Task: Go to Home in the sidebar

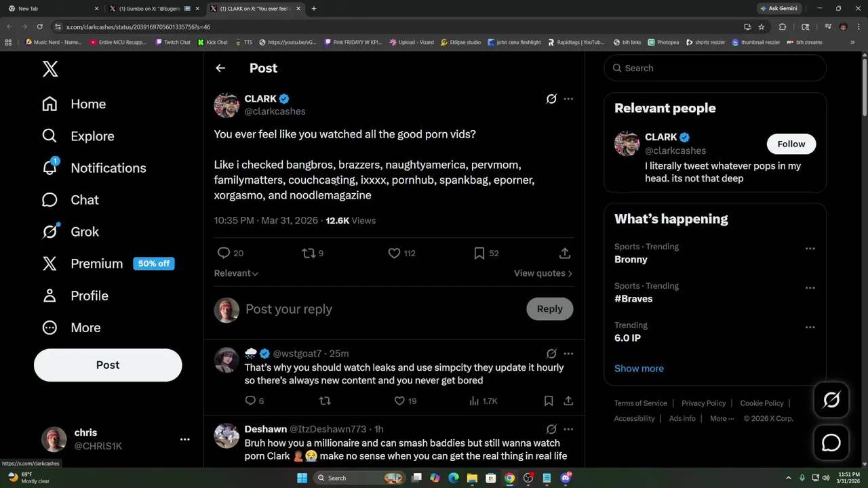Action: tap(74, 104)
